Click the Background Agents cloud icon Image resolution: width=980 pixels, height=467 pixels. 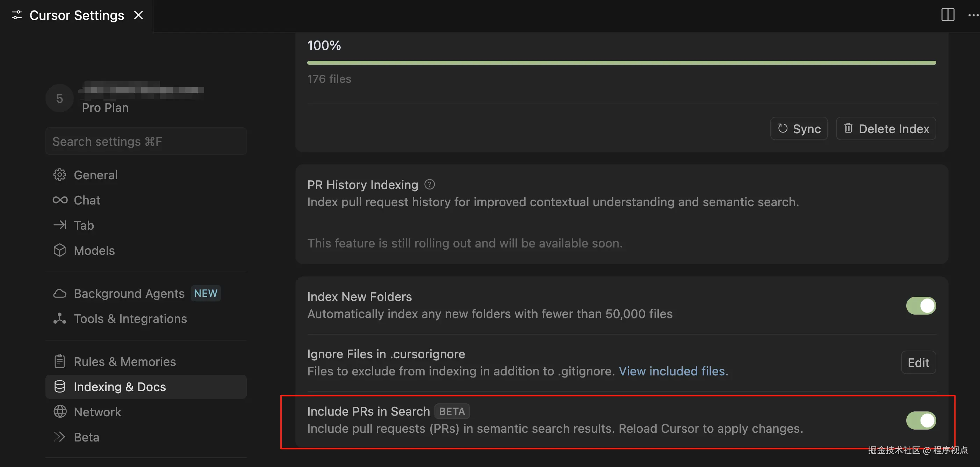[x=60, y=293]
